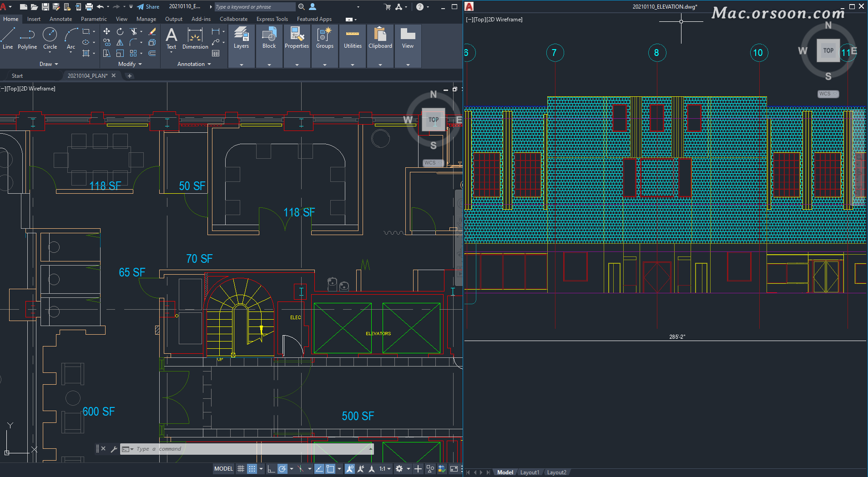868x477 pixels.
Task: Click the Move tool in Modify panel
Action: click(106, 31)
